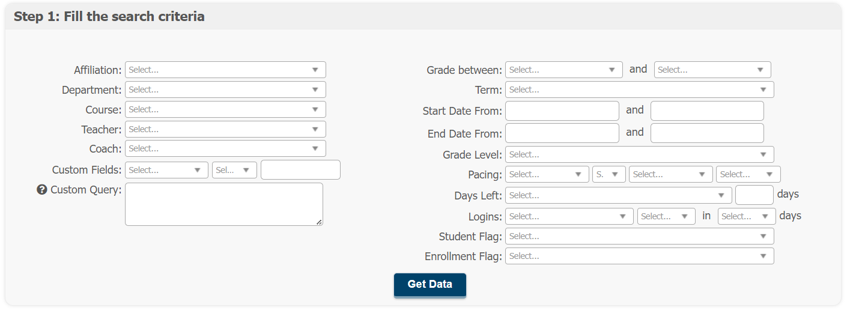Click the Days Left number input
The width and height of the screenshot is (868, 313).
coord(754,195)
